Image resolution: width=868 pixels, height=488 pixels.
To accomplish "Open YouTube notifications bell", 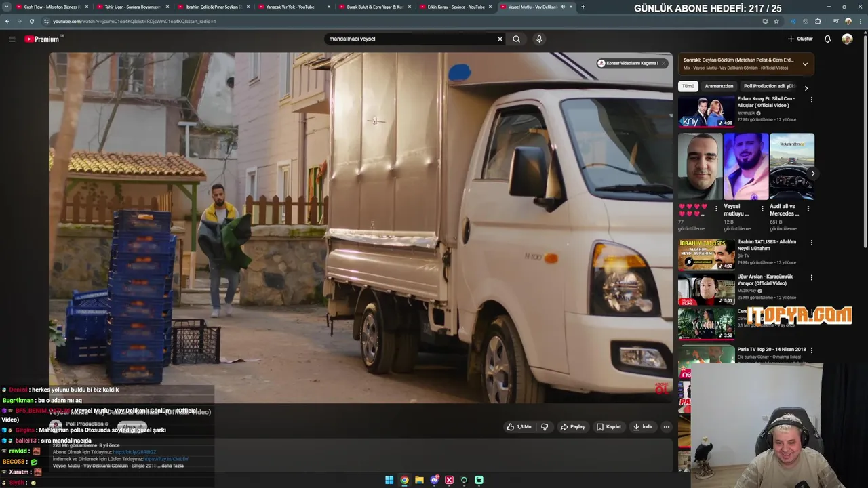I will coord(827,39).
